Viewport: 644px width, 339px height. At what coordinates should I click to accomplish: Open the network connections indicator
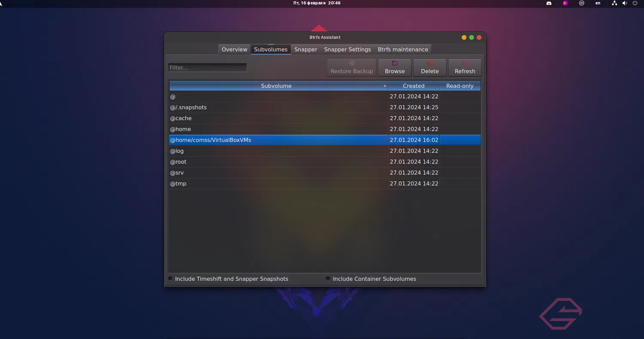614,3
